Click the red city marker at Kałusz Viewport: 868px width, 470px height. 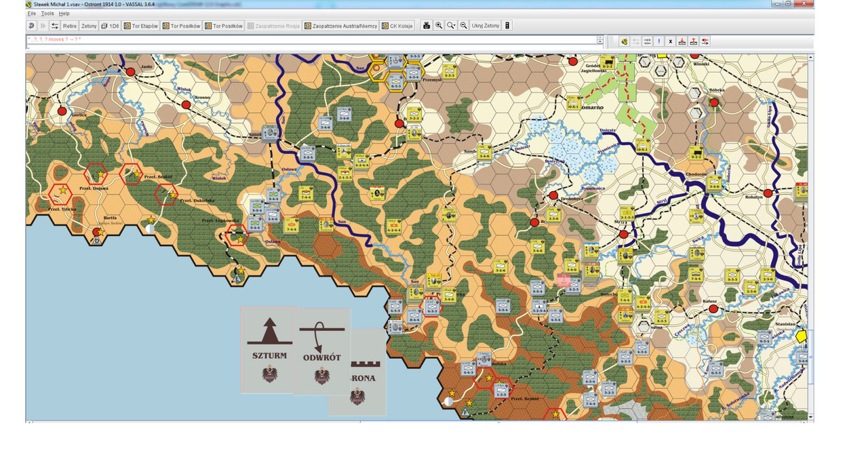coord(713,309)
